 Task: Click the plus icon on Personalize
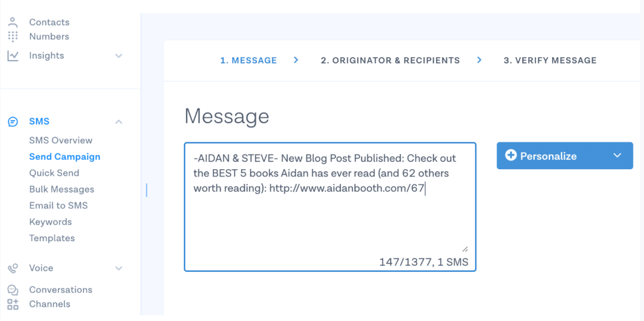coord(511,156)
